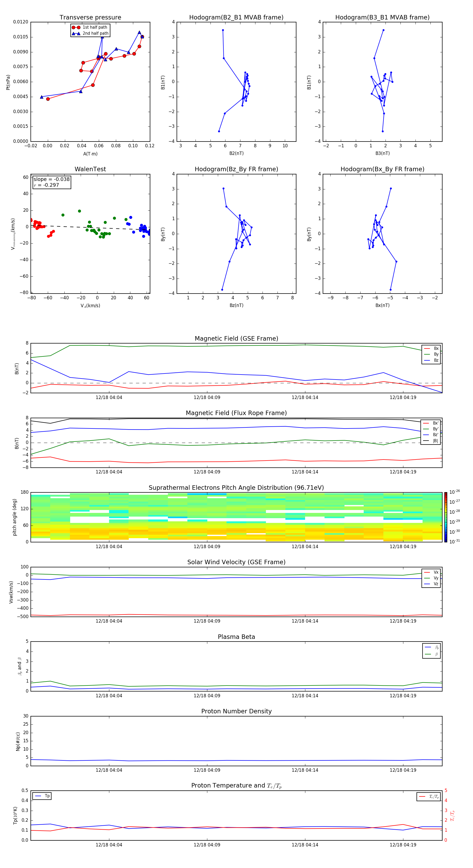
Task: Click the "Plasma Beta" plot title
Action: pyautogui.click(x=236, y=637)
